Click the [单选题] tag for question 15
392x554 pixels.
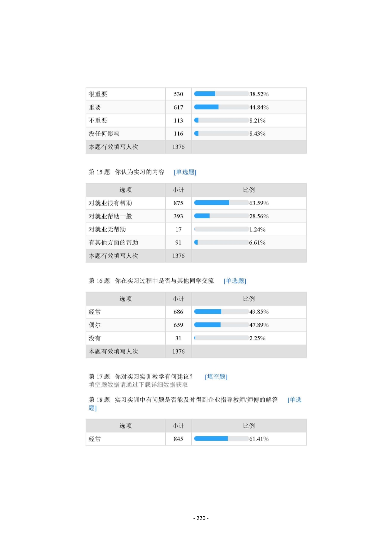click(x=185, y=172)
